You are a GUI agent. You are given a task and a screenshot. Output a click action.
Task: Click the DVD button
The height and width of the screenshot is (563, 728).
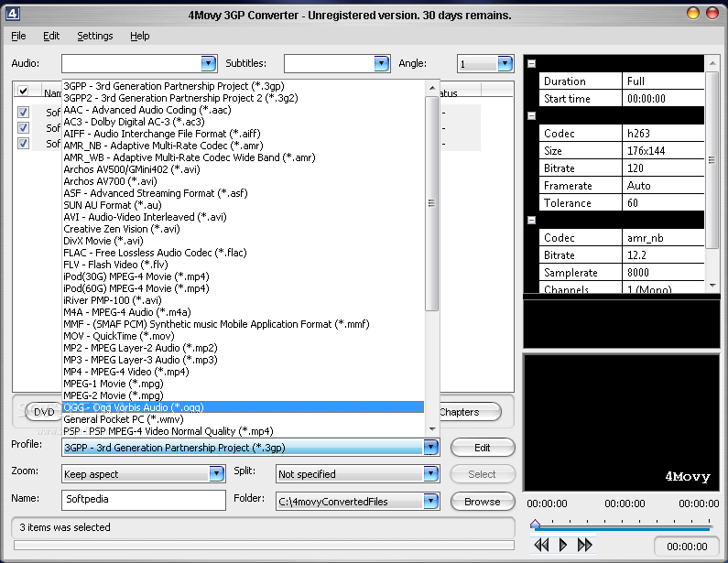coord(44,412)
